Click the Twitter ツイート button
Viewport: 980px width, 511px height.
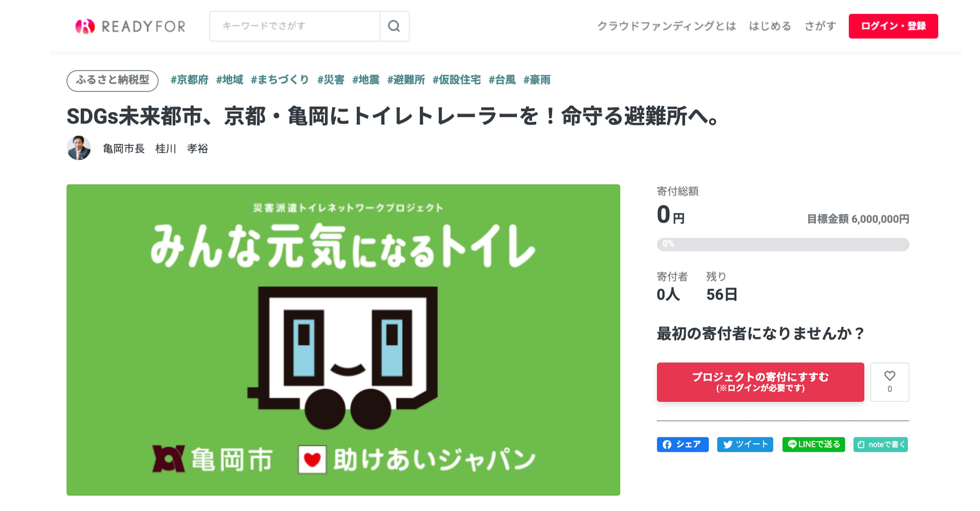pos(745,444)
